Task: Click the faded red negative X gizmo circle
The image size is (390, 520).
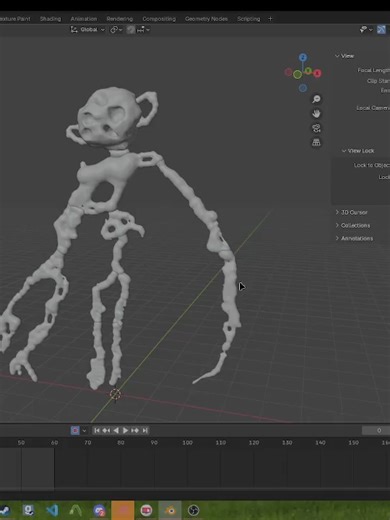Action: [289, 72]
